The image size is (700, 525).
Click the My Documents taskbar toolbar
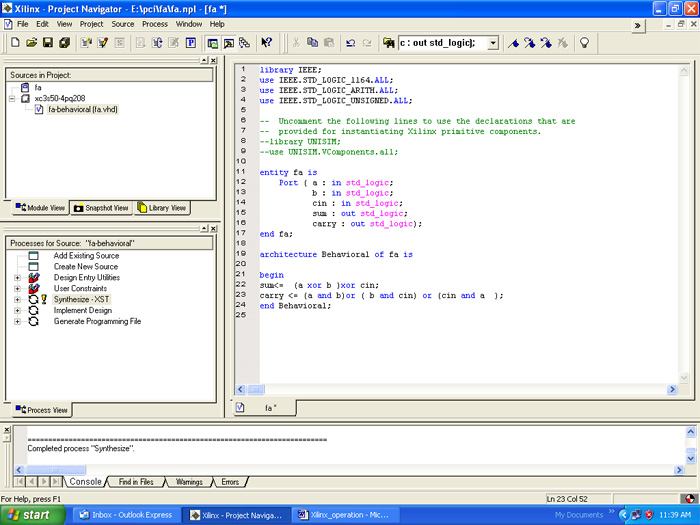[579, 515]
